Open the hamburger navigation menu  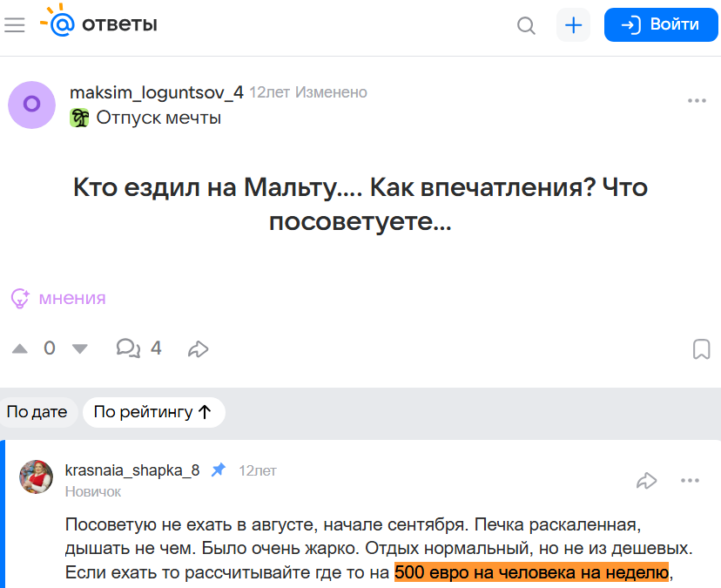click(x=15, y=25)
